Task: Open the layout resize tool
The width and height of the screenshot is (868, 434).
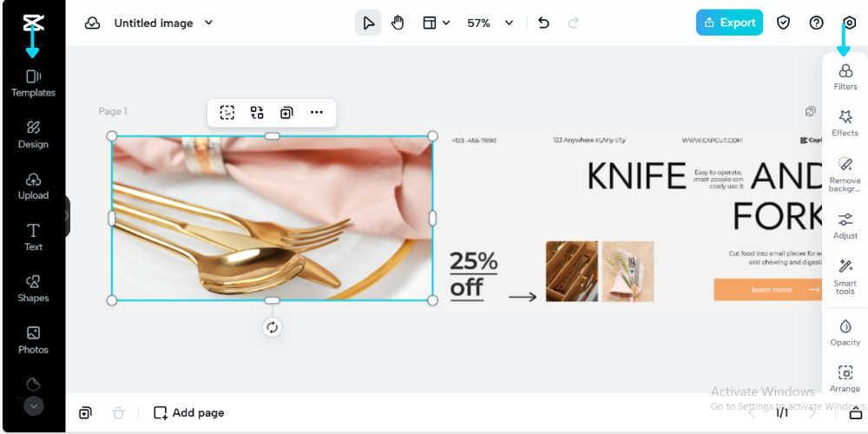Action: point(430,23)
